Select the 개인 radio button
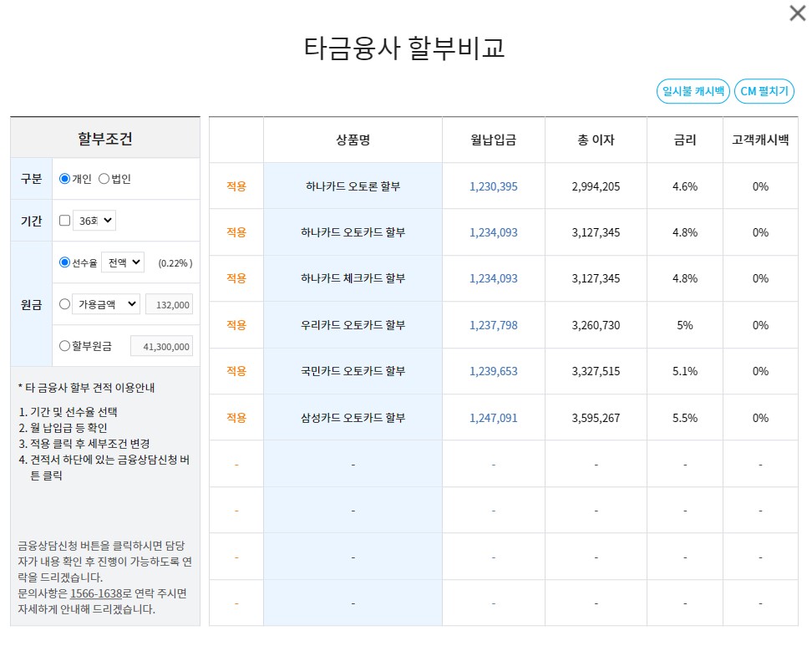This screenshot has width=812, height=646. point(64,179)
